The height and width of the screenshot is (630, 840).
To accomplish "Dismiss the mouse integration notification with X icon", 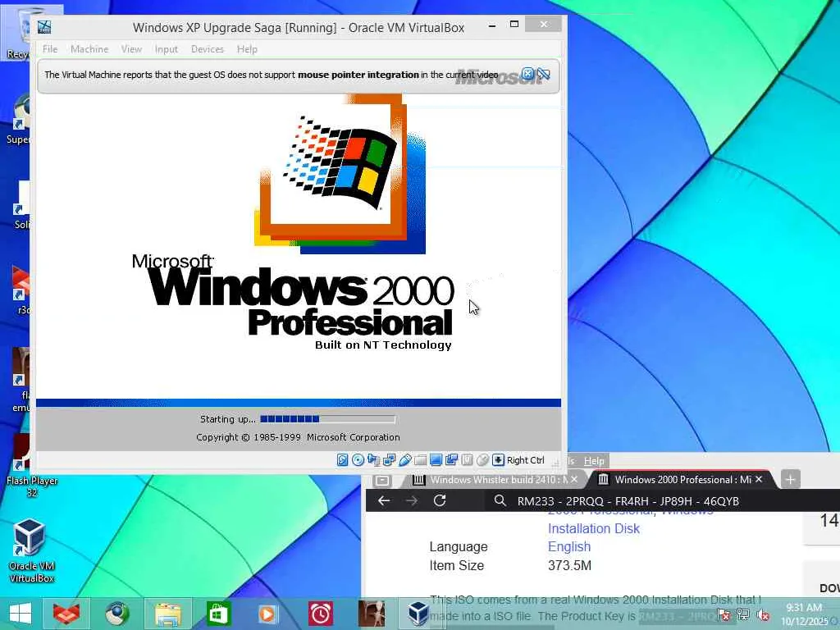I will (x=527, y=74).
